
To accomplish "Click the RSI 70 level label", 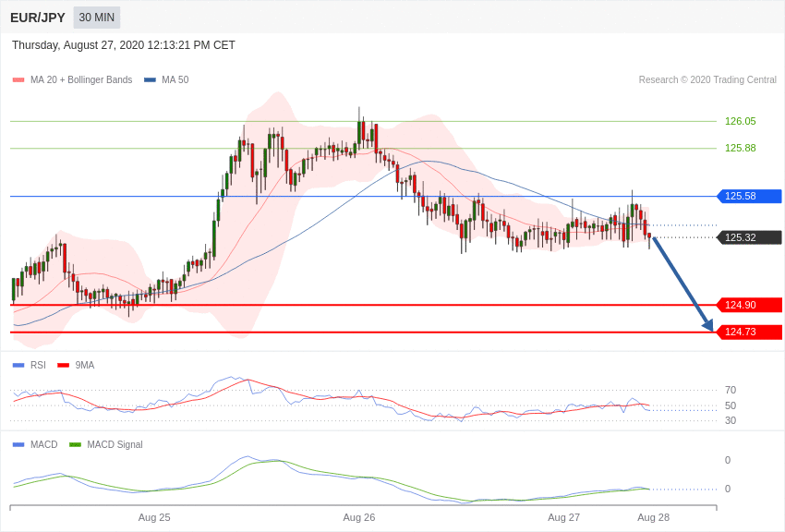I will coord(731,390).
